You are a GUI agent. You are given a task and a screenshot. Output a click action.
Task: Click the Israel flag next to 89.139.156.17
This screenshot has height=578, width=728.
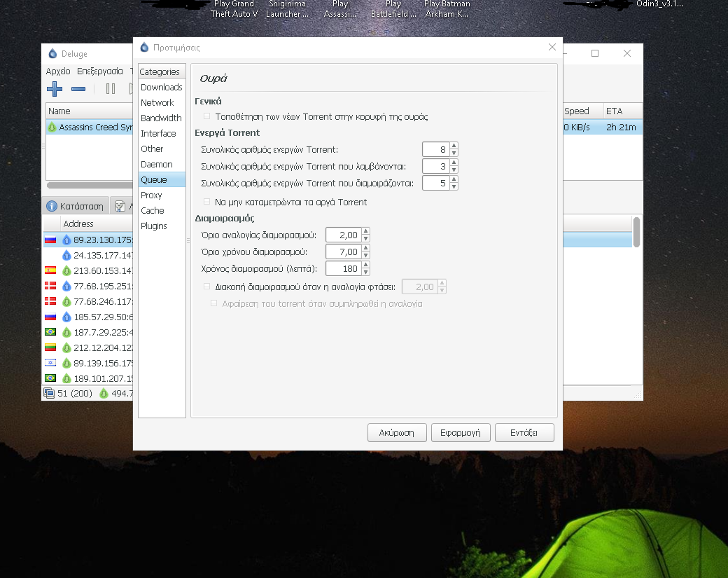(x=50, y=363)
